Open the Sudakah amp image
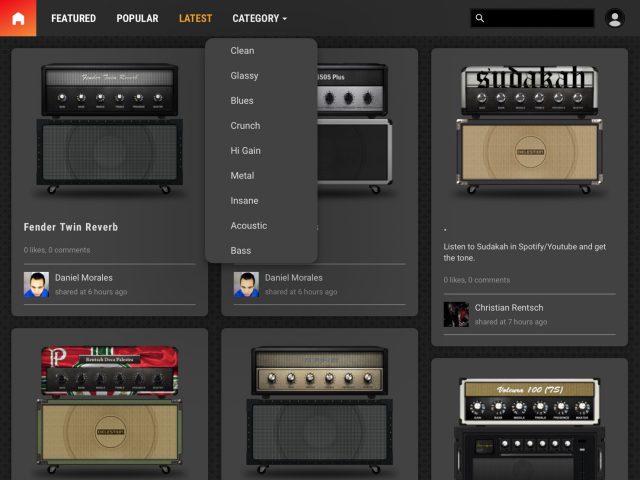 click(529, 129)
